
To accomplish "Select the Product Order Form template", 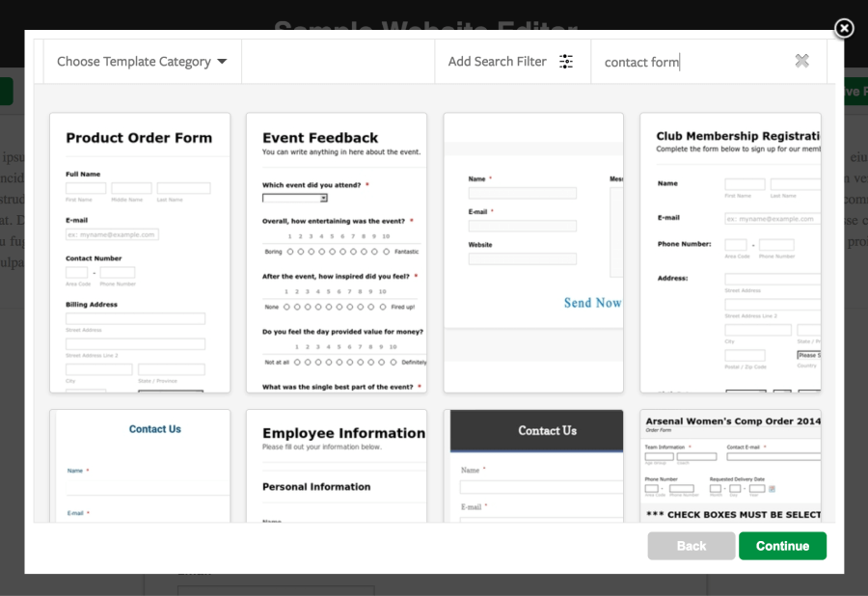I will 141,253.
